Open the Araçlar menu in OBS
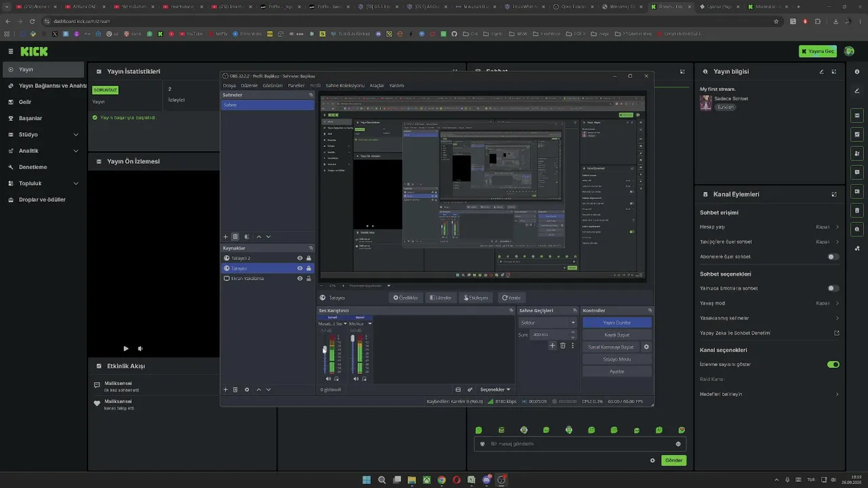This screenshot has height=488, width=868. (376, 85)
